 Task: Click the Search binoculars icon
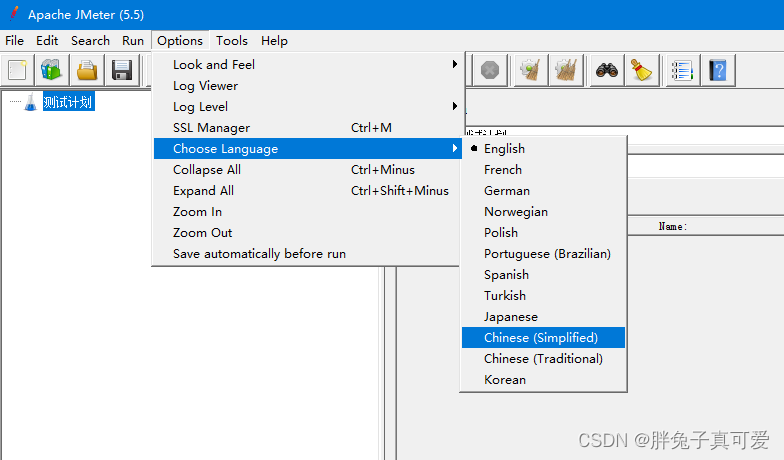(x=606, y=70)
